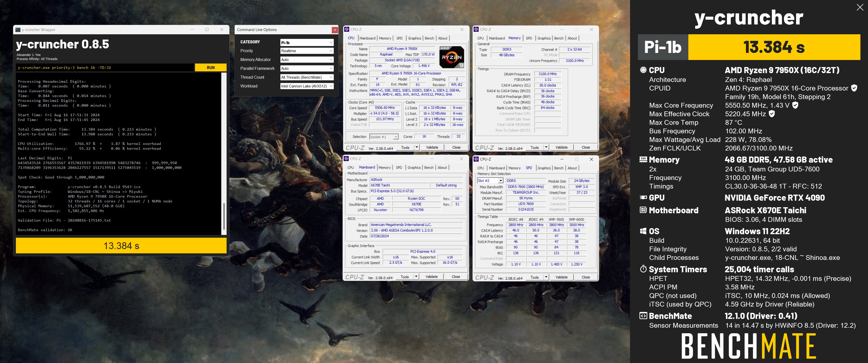Open the CATEGORY dropdown showing Pi-1b

[307, 42]
